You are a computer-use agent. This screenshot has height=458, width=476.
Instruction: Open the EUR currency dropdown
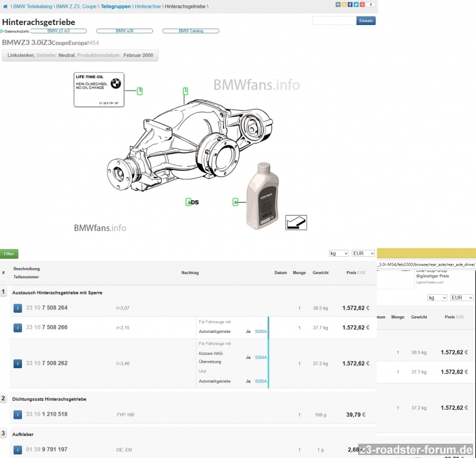363,253
